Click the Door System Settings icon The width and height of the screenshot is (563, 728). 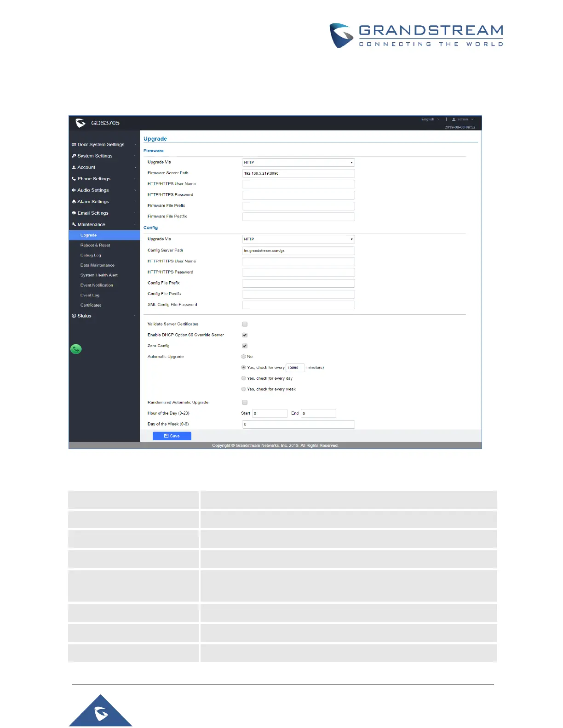(x=74, y=144)
